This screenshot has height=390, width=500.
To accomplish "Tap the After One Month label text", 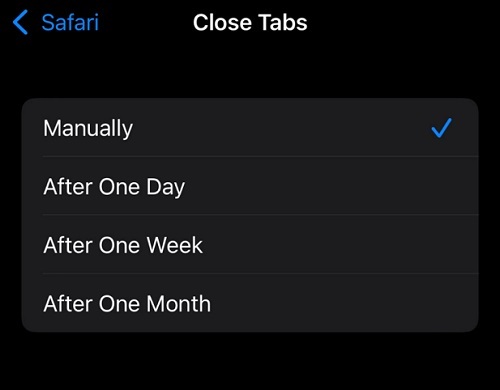I will click(127, 304).
